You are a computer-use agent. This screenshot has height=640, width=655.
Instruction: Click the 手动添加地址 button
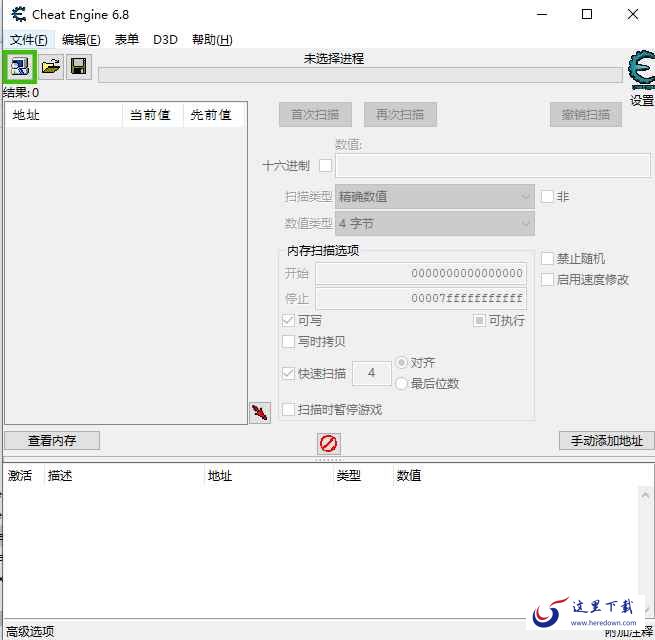point(606,440)
